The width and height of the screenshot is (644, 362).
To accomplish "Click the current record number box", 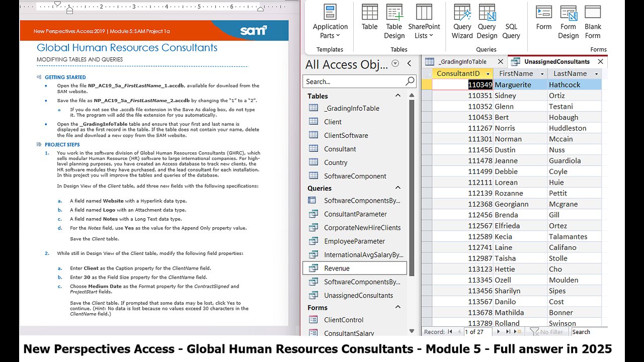I will coord(478,332).
